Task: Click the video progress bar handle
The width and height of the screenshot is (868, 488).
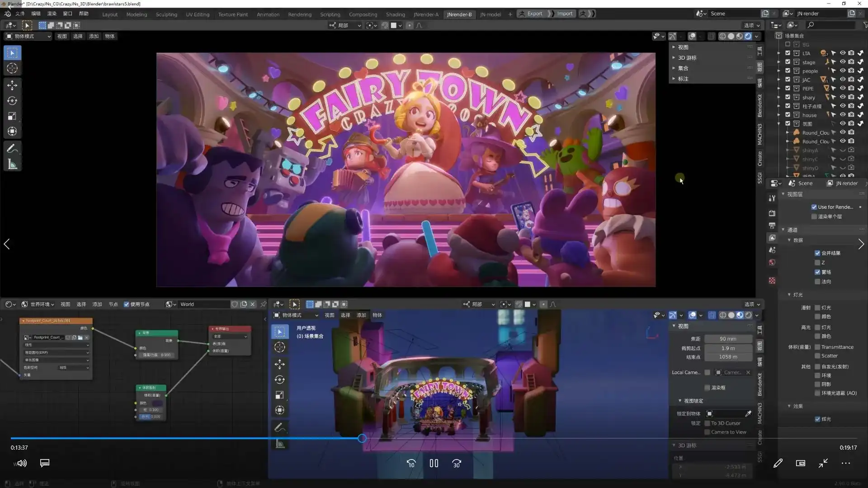Action: (x=362, y=438)
